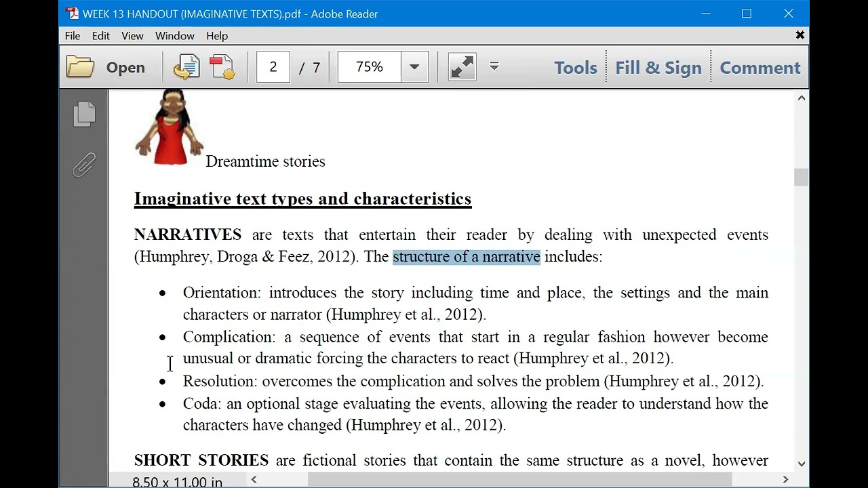
Task: Open the Fill & Sign pane
Action: point(658,68)
